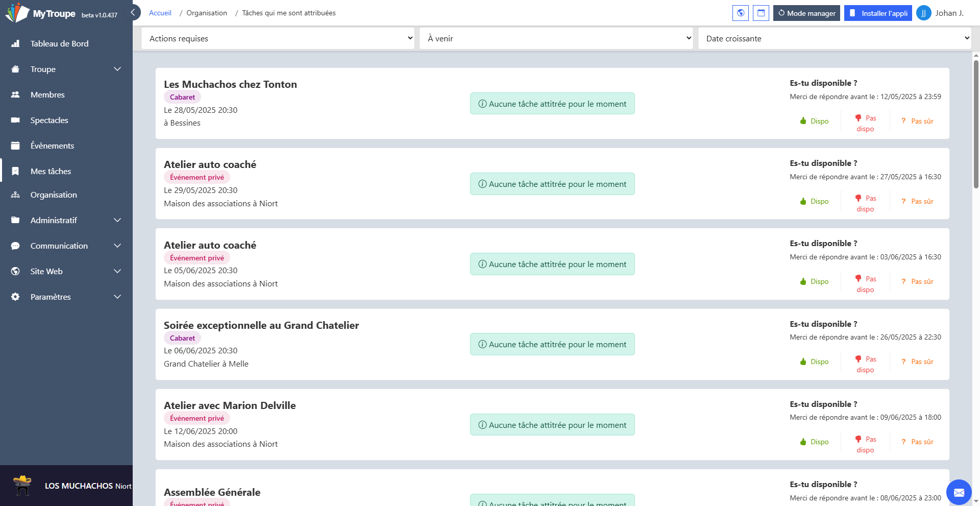Expand the Site Web submenu chevron
Screen dimensions: 980x506
click(117, 271)
